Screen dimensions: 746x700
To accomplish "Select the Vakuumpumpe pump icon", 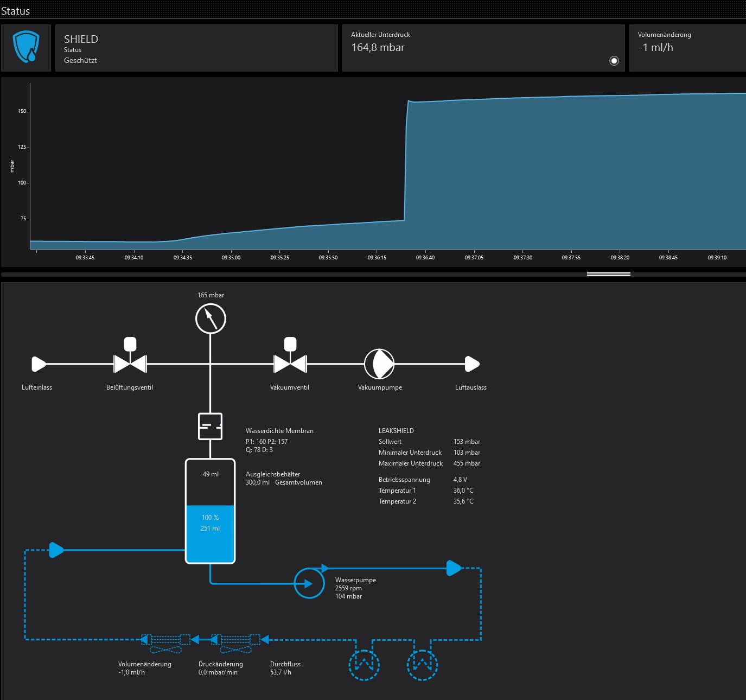I will (379, 364).
